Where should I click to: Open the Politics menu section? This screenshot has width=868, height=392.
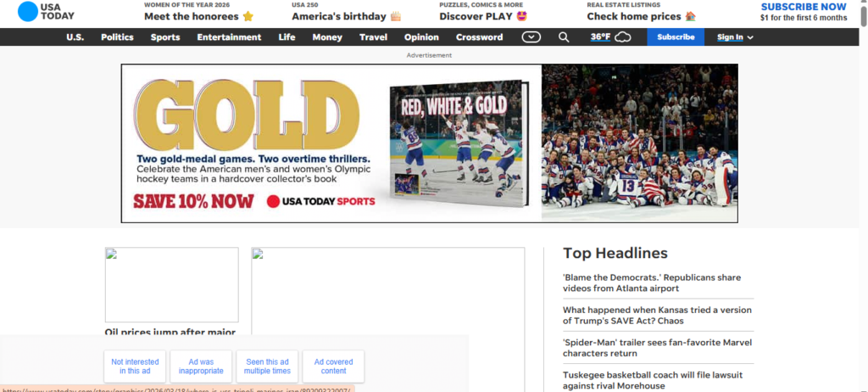[117, 37]
